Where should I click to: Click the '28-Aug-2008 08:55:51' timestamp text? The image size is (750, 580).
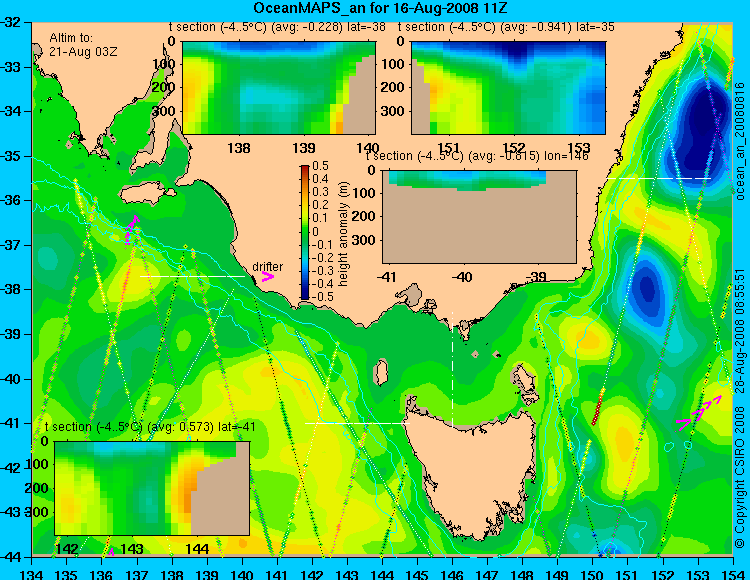[x=740, y=331]
